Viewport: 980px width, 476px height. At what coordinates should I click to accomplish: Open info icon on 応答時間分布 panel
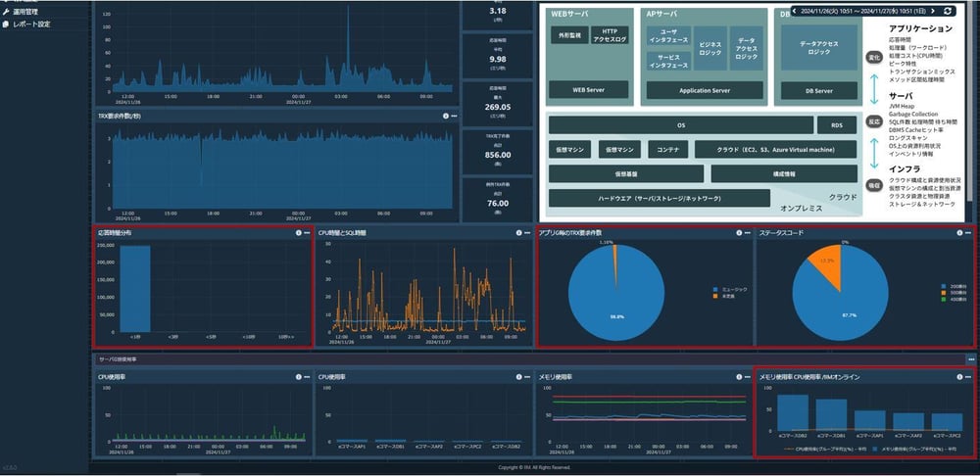[x=298, y=233]
